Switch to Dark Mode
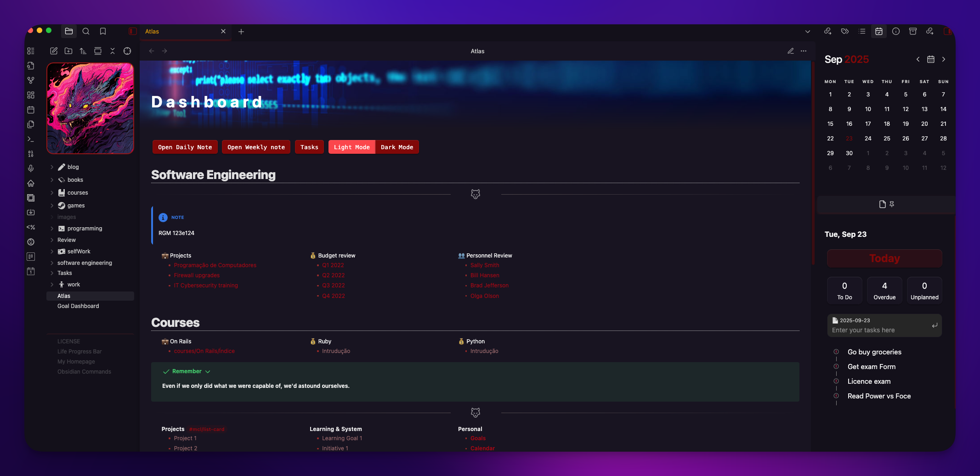 coord(397,147)
